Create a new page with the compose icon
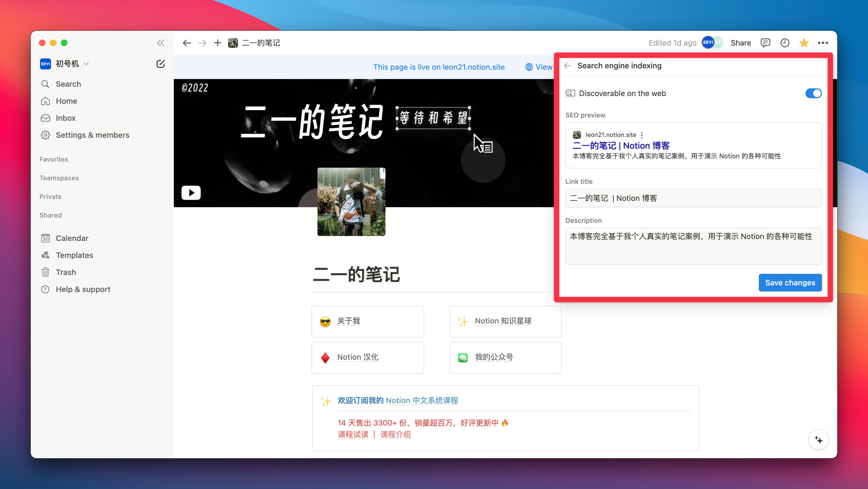The width and height of the screenshot is (868, 489). (x=161, y=64)
